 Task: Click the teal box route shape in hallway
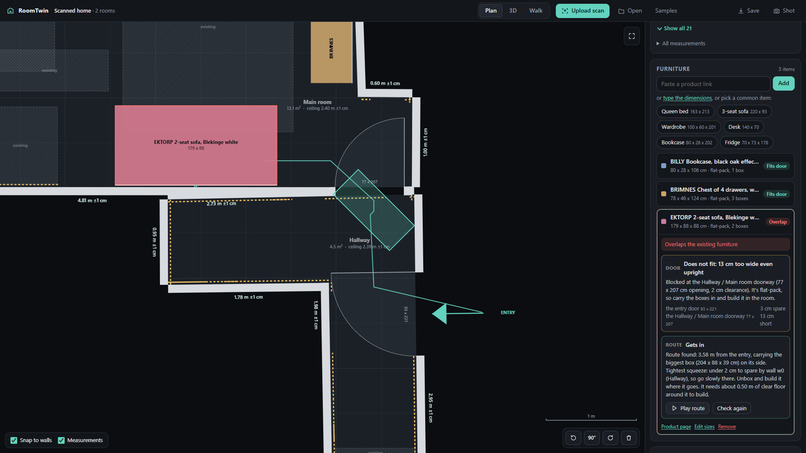(374, 210)
